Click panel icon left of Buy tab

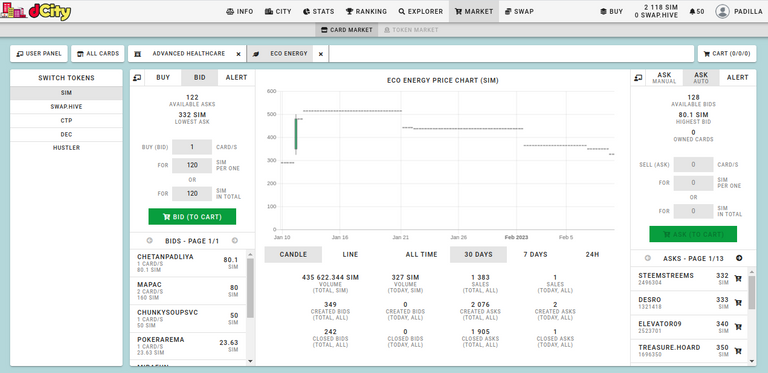point(138,77)
